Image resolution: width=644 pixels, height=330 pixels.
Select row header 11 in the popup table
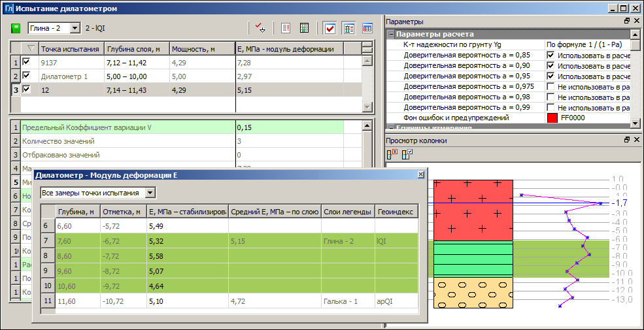point(48,301)
